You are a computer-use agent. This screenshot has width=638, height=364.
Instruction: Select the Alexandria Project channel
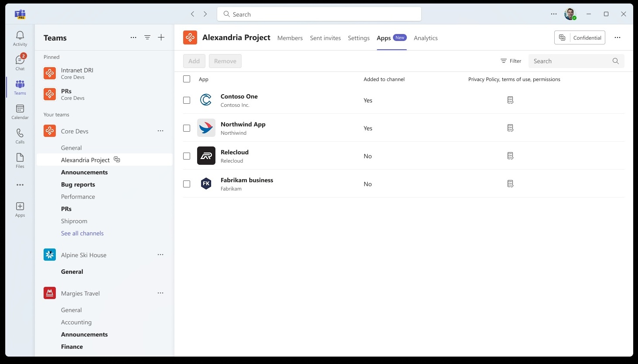[x=105, y=160]
